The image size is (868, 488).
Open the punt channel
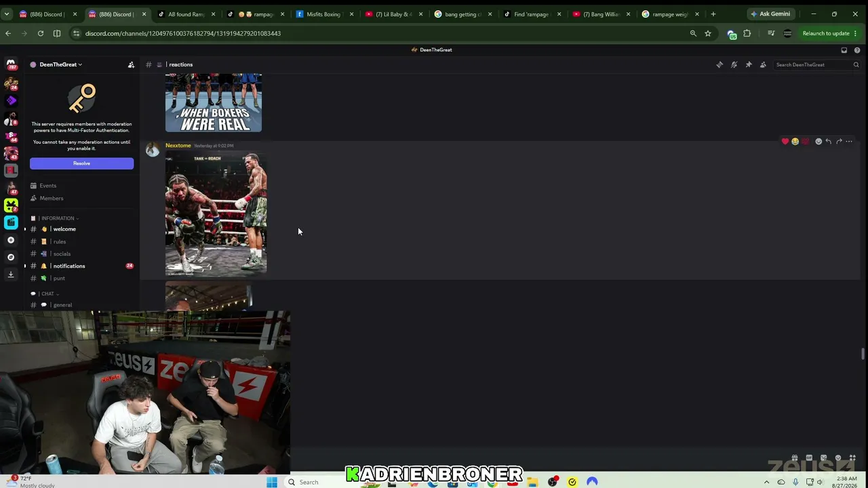point(81,278)
